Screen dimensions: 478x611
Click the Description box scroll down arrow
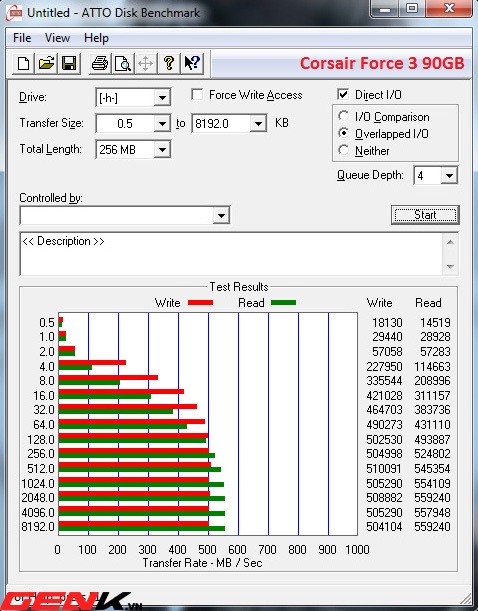tap(450, 267)
